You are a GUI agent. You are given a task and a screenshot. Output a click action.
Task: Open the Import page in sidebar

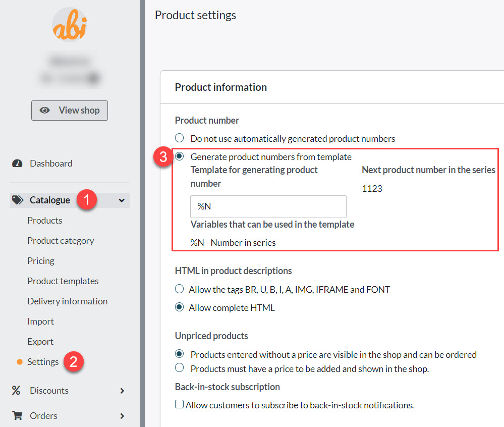41,322
